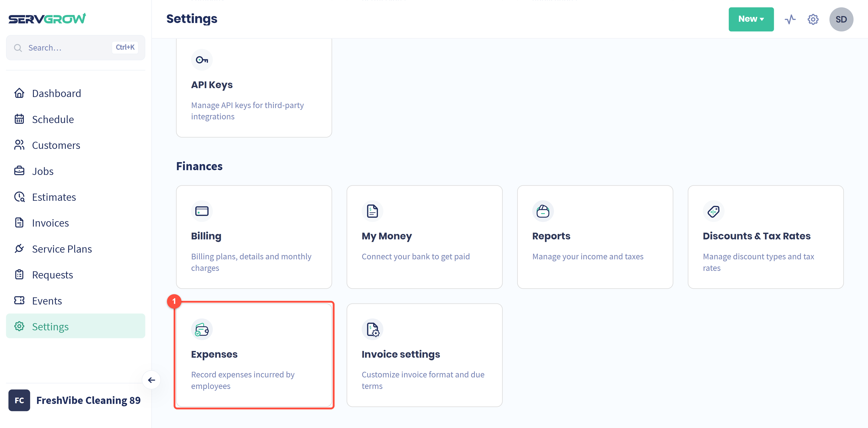This screenshot has width=868, height=428.
Task: Click the Billing credit card icon
Action: pyautogui.click(x=202, y=211)
